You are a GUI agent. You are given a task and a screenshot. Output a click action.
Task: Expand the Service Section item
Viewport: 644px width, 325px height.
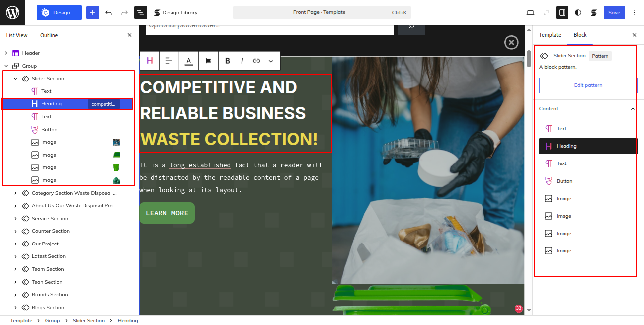tap(16, 219)
